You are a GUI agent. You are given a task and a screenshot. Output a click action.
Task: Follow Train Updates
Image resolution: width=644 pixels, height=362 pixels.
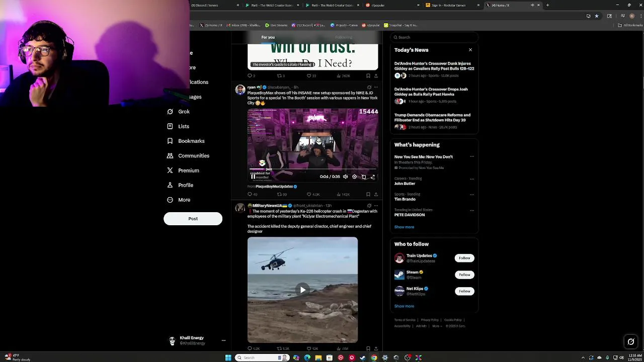tap(464, 258)
